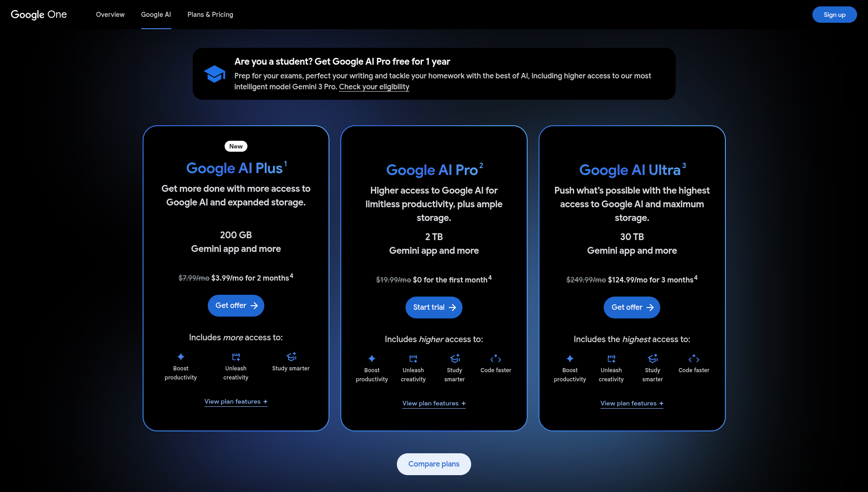Click the Sign up button

(834, 15)
